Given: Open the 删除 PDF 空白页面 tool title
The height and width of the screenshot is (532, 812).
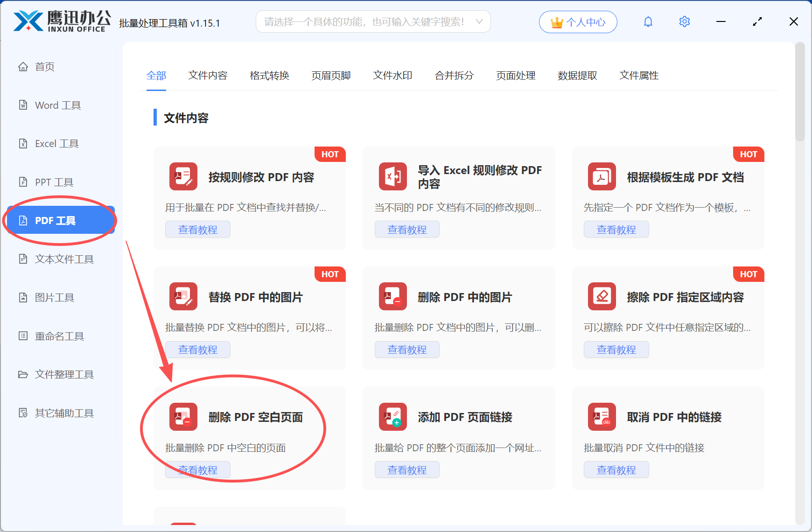Looking at the screenshot, I should [256, 417].
